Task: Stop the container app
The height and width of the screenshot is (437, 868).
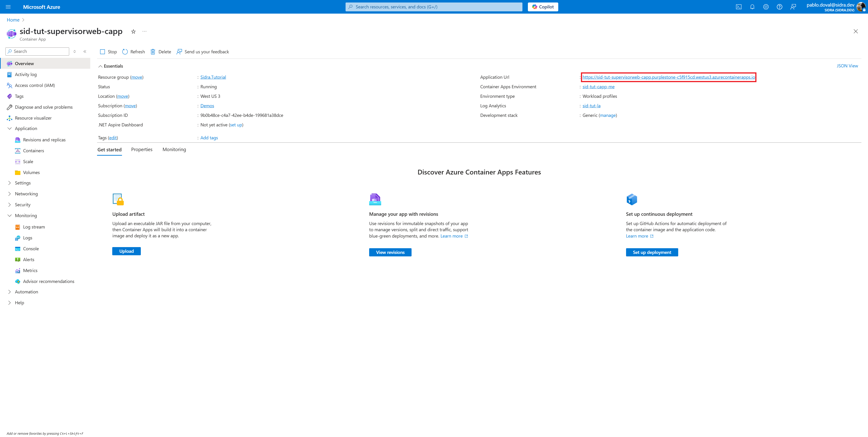Action: point(108,52)
